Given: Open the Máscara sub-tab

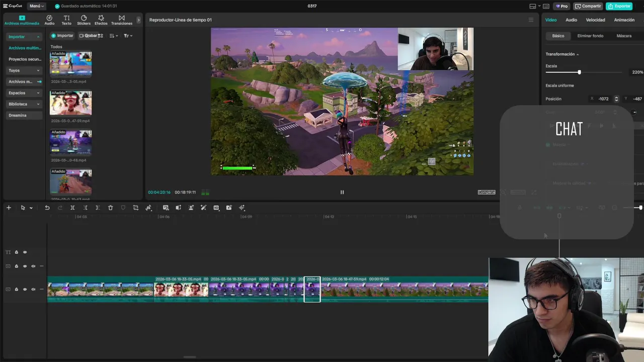Looking at the screenshot, I should tap(624, 36).
